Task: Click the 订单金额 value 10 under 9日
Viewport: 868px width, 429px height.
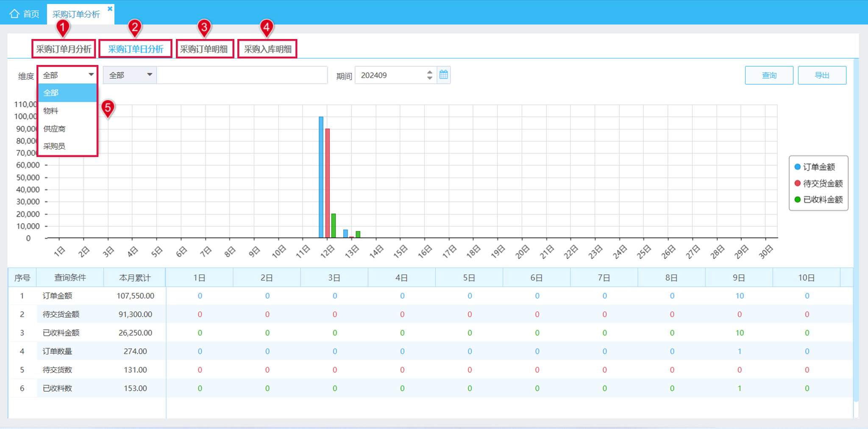Action: point(740,296)
